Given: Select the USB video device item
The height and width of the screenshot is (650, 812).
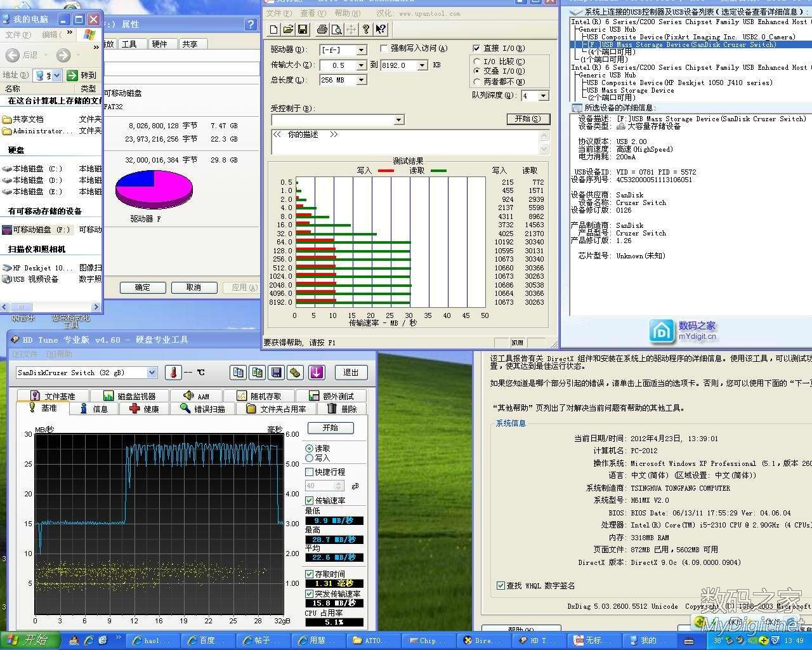Looking at the screenshot, I should (x=30, y=279).
